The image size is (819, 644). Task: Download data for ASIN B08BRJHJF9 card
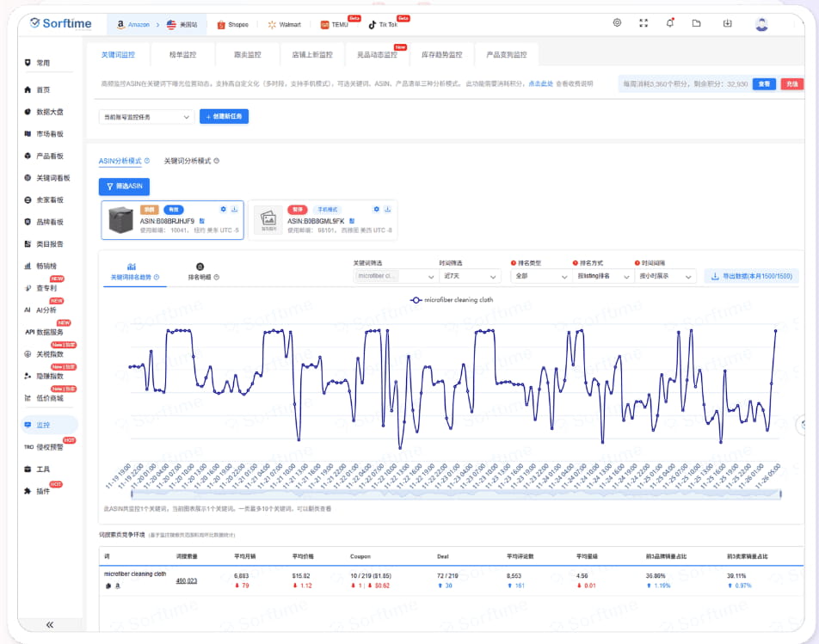(235, 209)
